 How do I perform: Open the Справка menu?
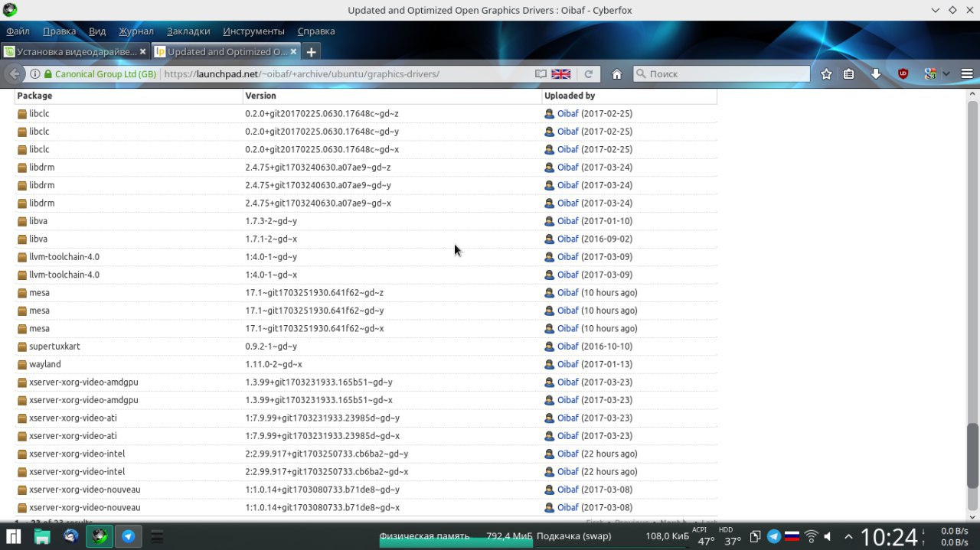click(x=316, y=31)
